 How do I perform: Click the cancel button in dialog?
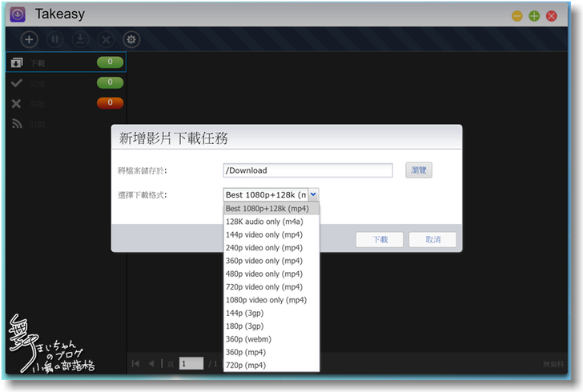pyautogui.click(x=432, y=240)
